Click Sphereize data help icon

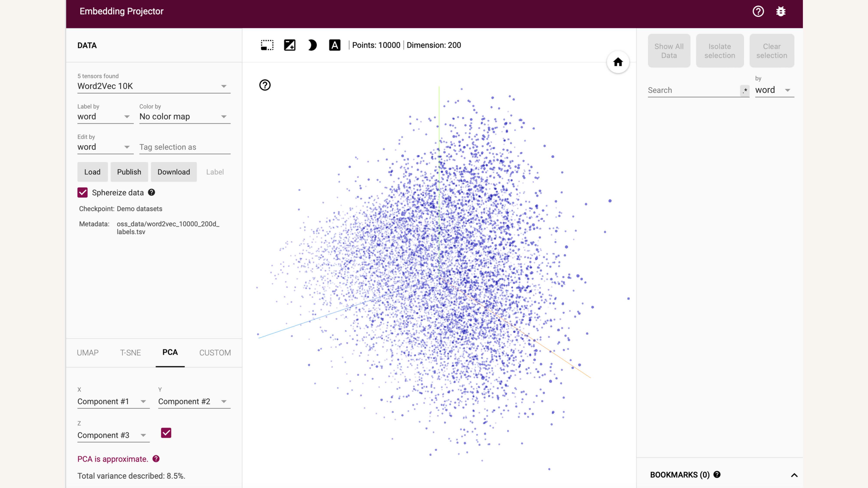coord(152,192)
